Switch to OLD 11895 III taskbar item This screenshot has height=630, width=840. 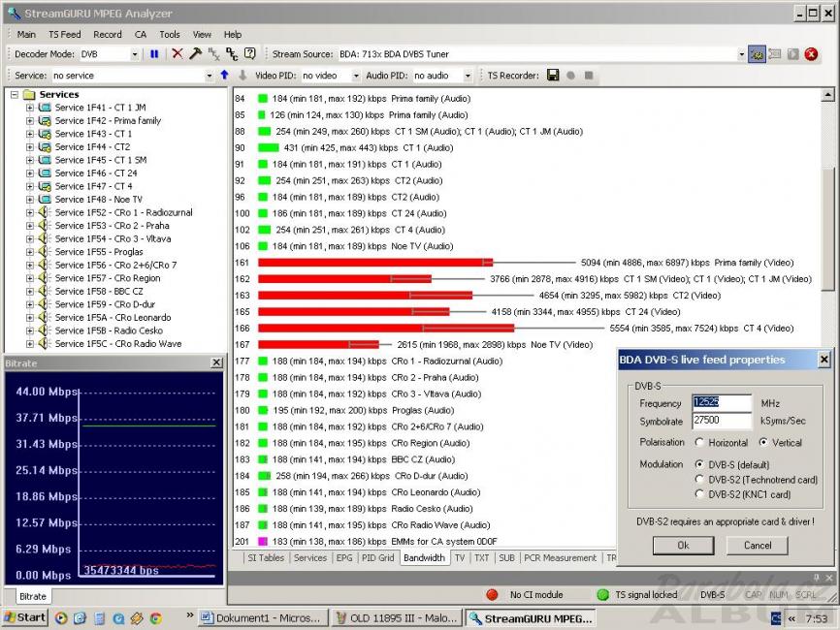pos(397,618)
